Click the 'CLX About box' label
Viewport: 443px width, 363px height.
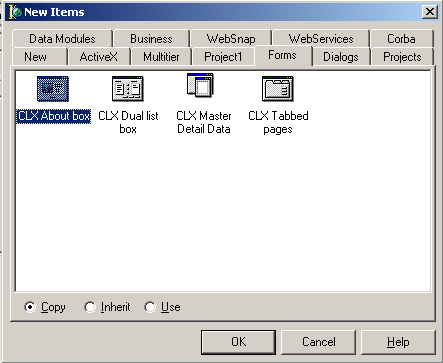point(54,116)
